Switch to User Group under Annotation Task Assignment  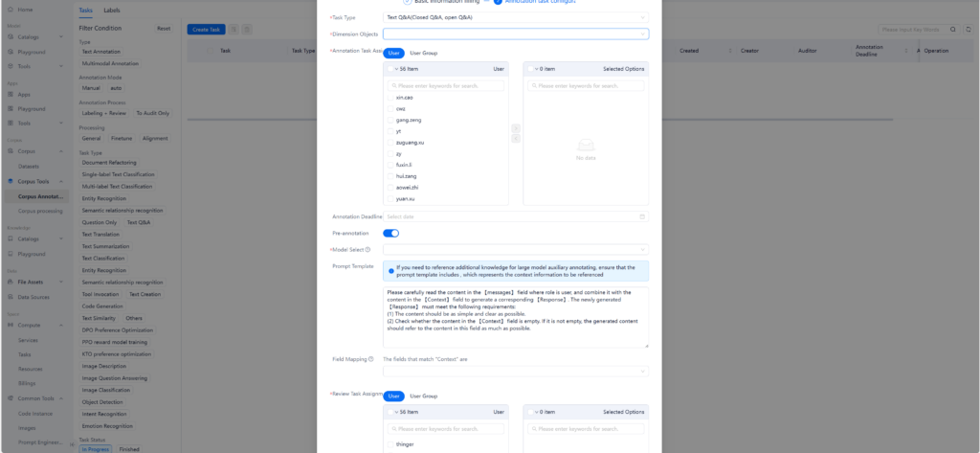pos(423,53)
